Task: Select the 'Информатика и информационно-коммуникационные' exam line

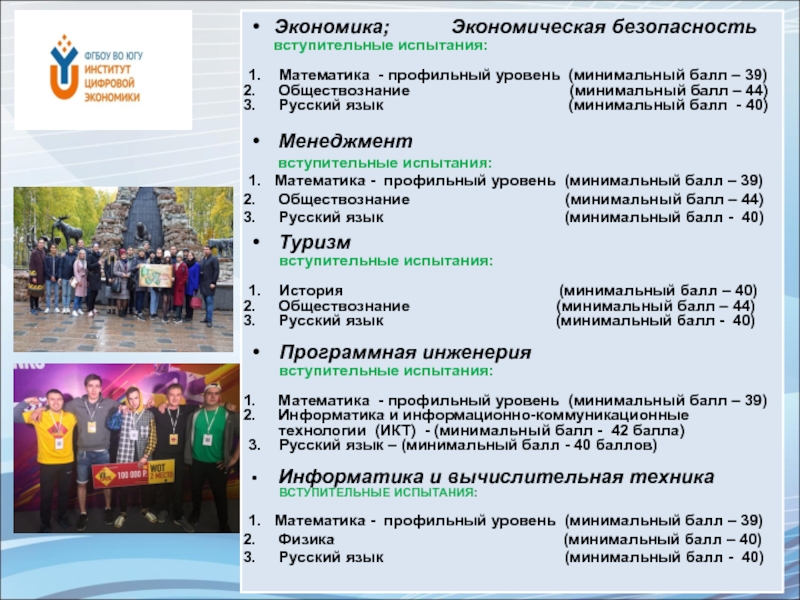Action: pos(483,414)
